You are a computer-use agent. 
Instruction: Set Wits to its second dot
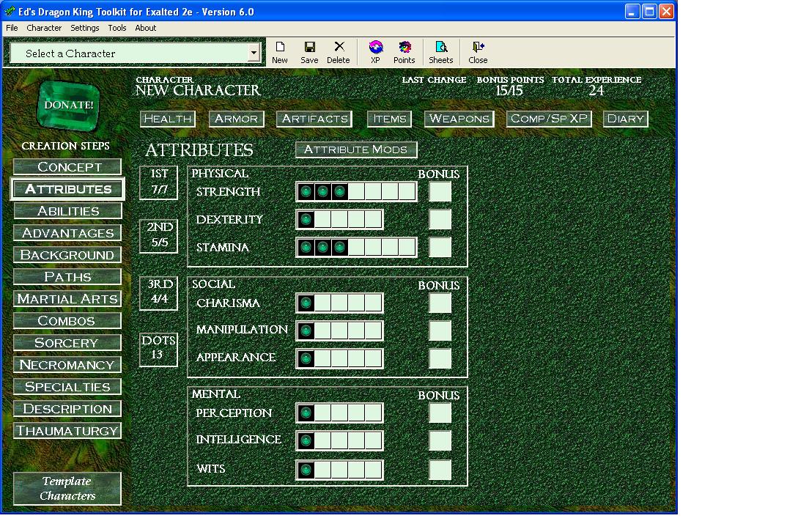point(322,470)
